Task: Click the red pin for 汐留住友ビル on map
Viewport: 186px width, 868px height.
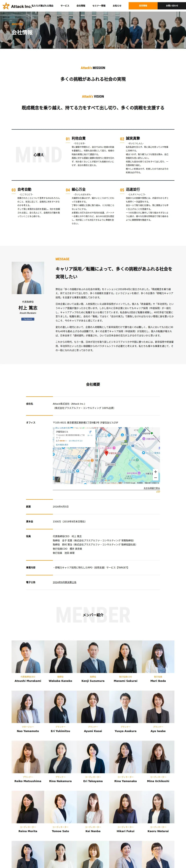Action: (x=106, y=454)
